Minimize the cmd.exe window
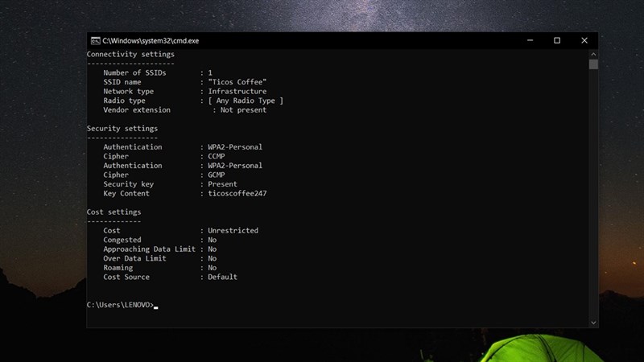 pos(530,40)
